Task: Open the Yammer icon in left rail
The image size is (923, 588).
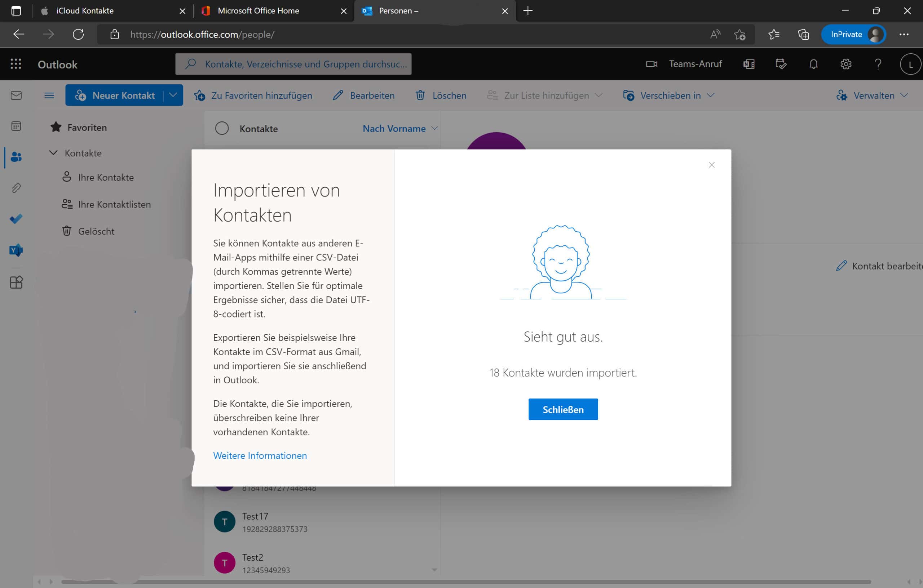Action: pos(16,250)
